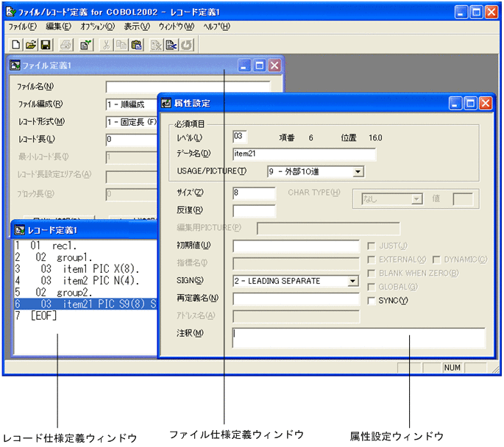Click the ファイル名(N) field in ファイル定義1
The height and width of the screenshot is (447, 504).
click(x=188, y=87)
